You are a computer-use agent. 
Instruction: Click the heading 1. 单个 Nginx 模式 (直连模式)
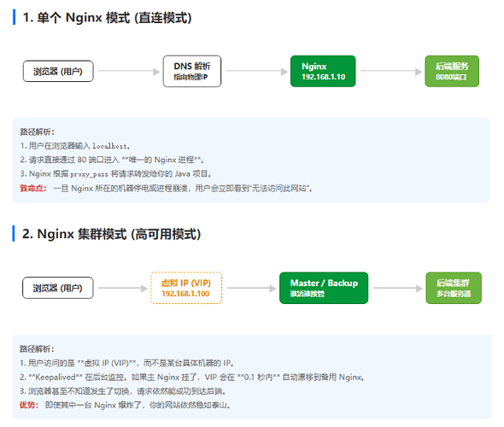click(x=107, y=17)
